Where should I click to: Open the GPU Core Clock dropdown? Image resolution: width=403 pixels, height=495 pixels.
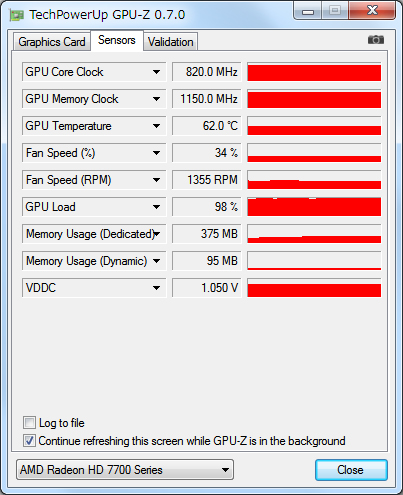pyautogui.click(x=156, y=72)
